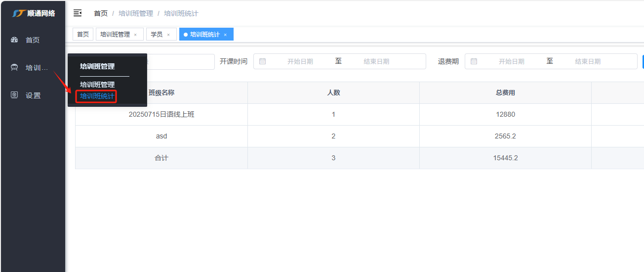Click the 合计 row label

pyautogui.click(x=161, y=158)
